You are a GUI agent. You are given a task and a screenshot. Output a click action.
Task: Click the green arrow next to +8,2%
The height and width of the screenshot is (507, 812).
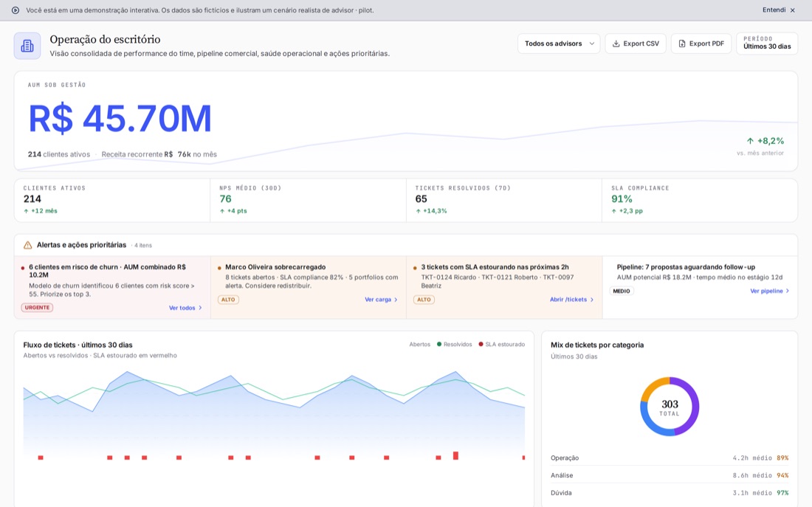click(750, 141)
